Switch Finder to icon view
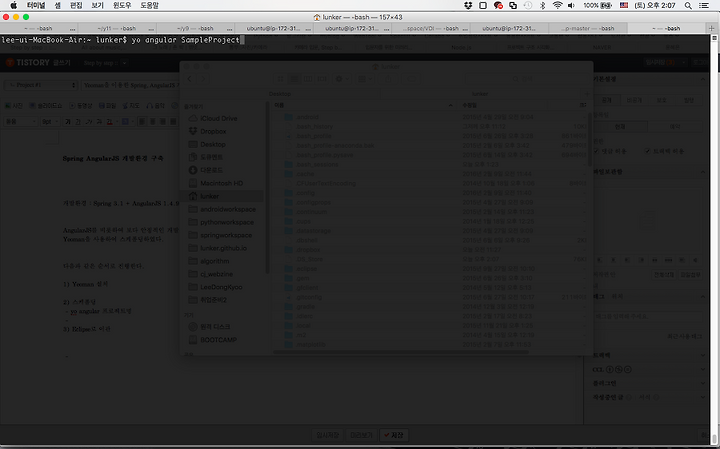This screenshot has width=720, height=449. tap(280, 79)
